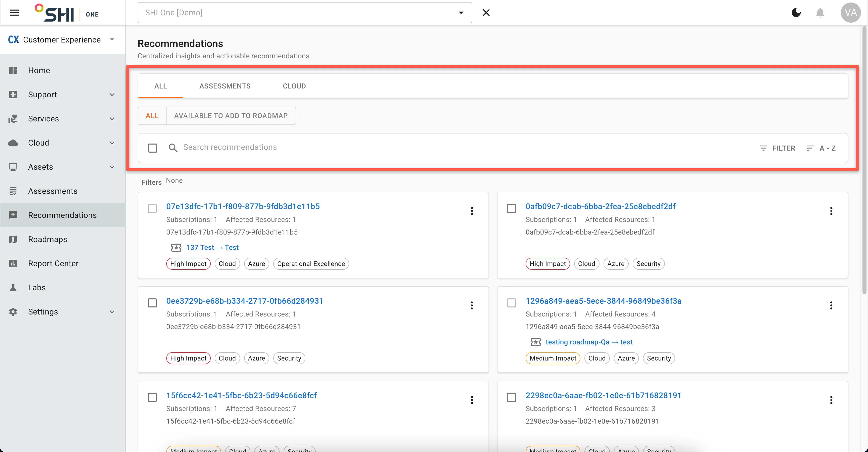
Task: Expand the Settings sidebar section
Action: 112,312
